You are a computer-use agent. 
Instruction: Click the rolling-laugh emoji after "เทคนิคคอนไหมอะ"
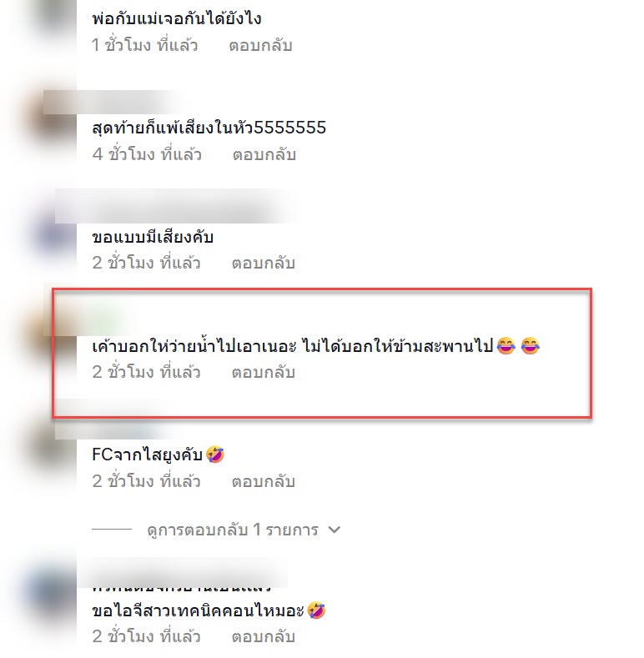(x=316, y=610)
